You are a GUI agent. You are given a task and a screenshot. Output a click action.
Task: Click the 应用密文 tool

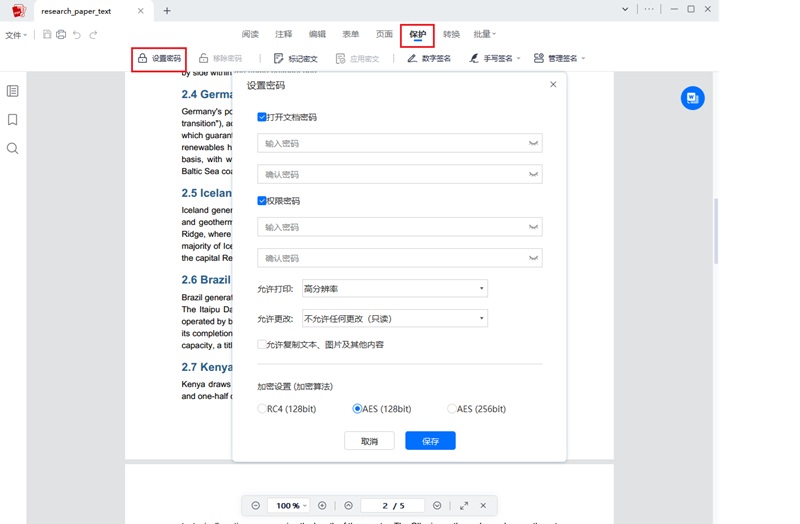[x=357, y=58]
